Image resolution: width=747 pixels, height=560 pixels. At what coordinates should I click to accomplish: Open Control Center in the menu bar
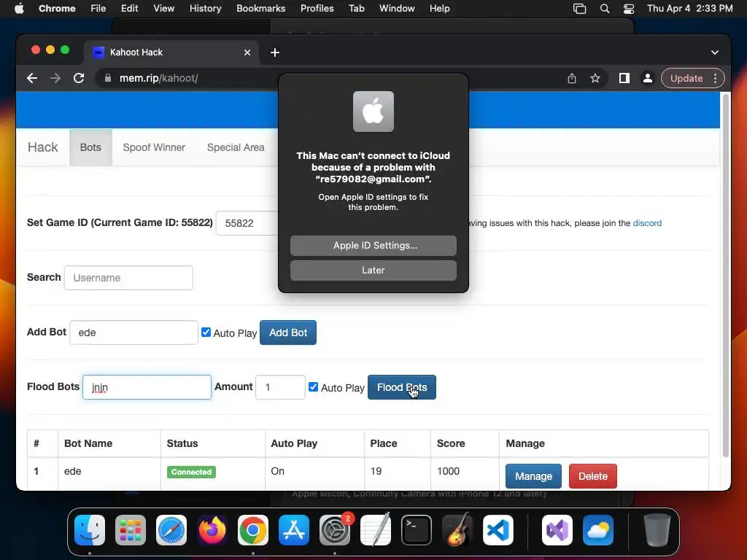click(629, 9)
